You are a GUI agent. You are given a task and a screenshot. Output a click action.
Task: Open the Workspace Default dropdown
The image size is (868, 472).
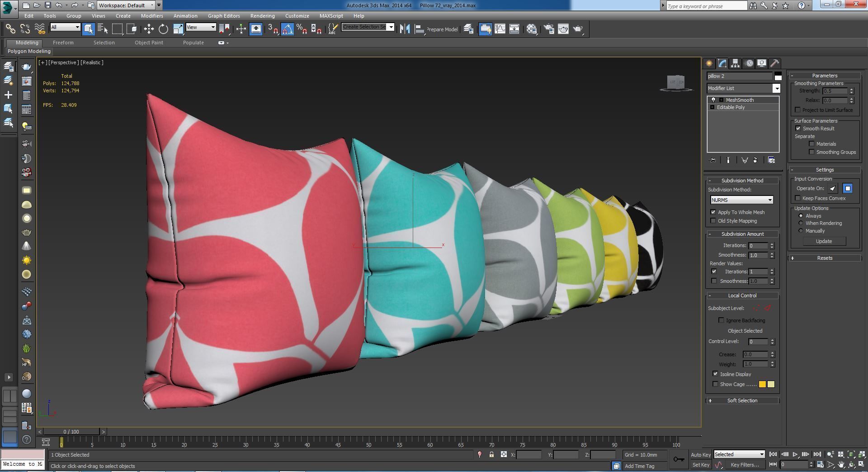click(x=126, y=5)
